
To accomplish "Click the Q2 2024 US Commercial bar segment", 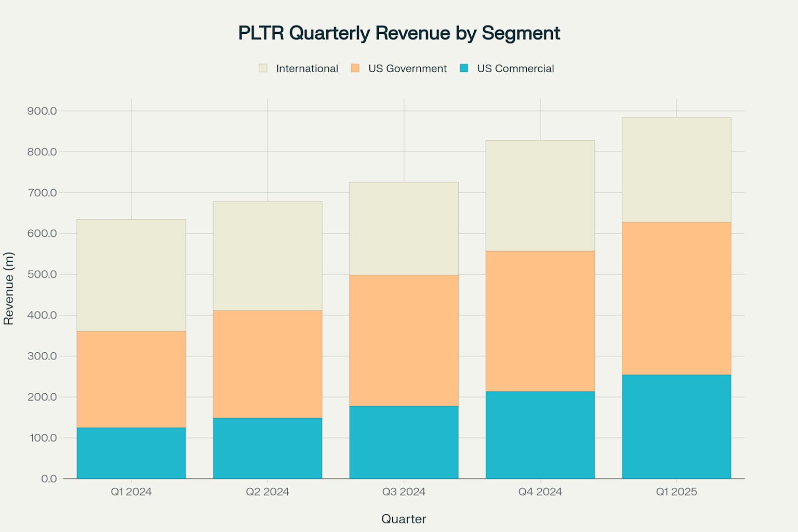I will coord(268,448).
